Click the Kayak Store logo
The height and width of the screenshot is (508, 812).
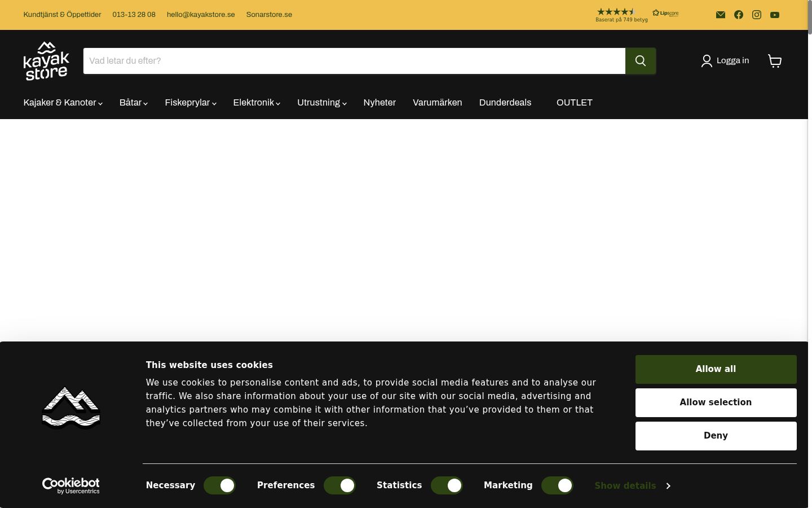point(46,61)
